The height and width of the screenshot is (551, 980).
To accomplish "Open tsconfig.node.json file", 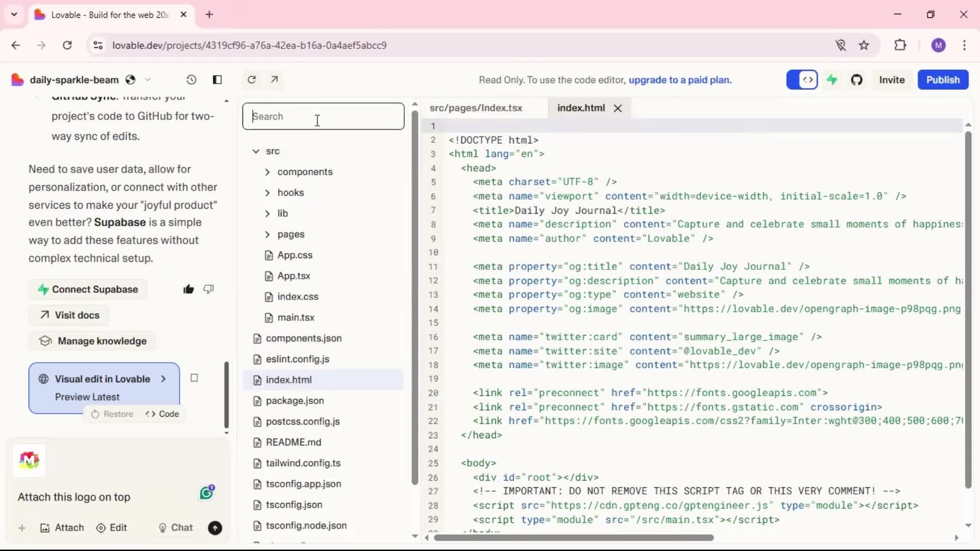I will [x=306, y=525].
